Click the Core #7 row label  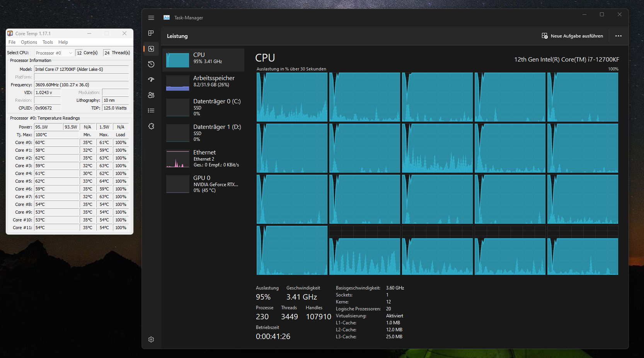click(24, 197)
